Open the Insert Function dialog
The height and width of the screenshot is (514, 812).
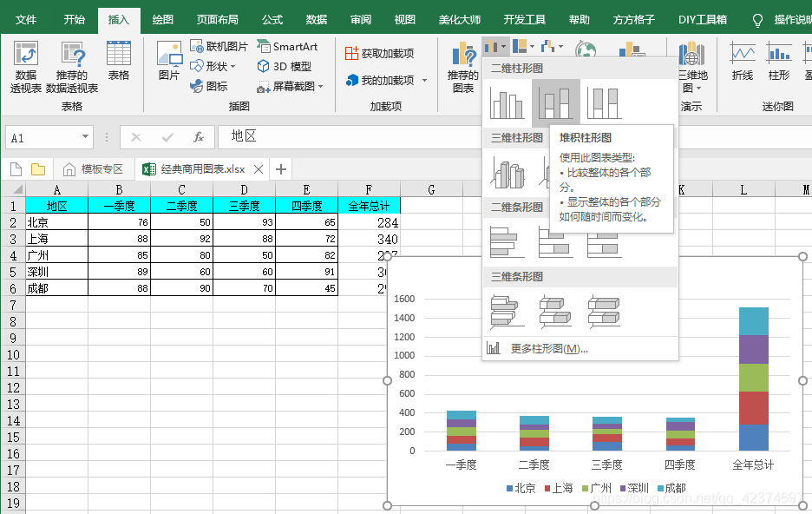pos(199,137)
